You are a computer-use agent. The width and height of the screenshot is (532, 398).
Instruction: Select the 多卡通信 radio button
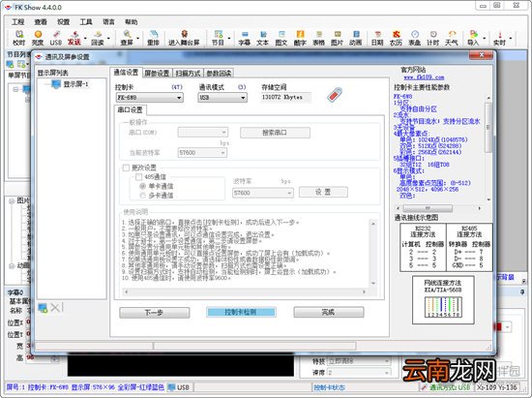click(x=143, y=196)
